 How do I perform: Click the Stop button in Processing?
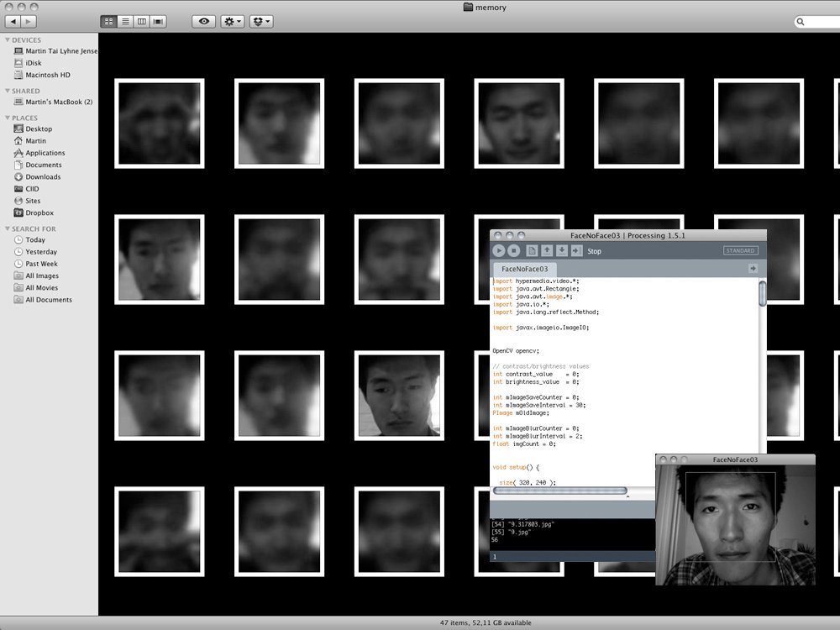513,250
